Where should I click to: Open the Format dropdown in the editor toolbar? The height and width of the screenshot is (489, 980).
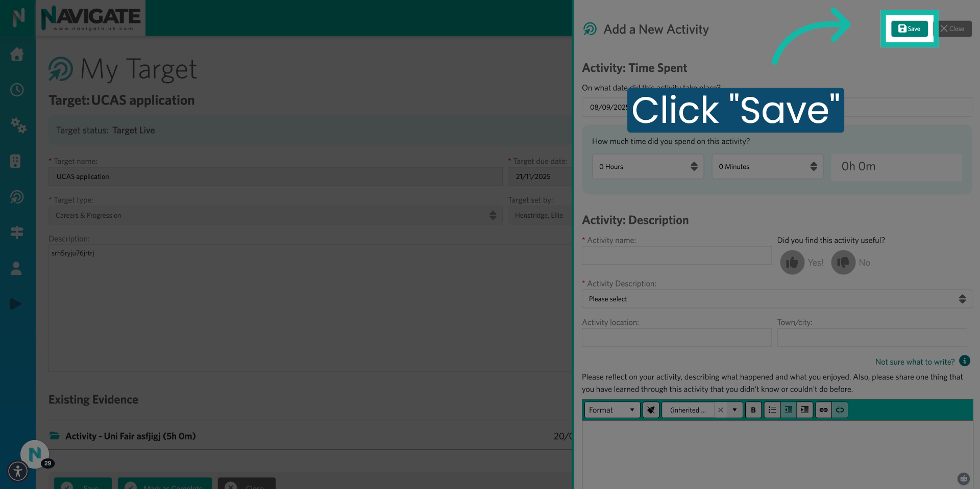coord(611,409)
